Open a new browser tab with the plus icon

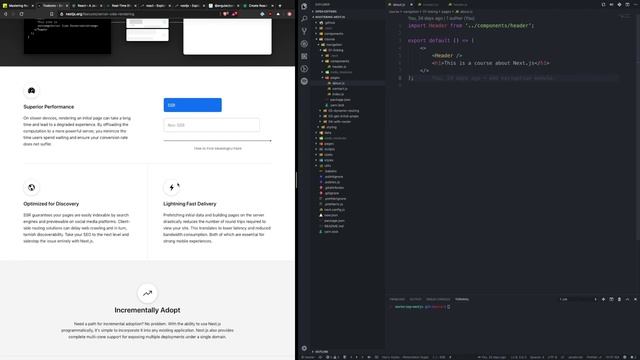[280, 6]
